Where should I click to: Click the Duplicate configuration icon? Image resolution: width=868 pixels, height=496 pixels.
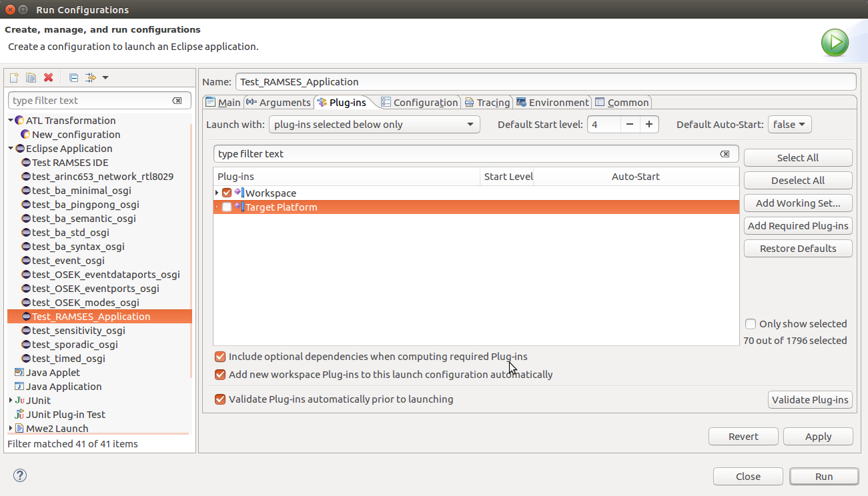tap(31, 78)
